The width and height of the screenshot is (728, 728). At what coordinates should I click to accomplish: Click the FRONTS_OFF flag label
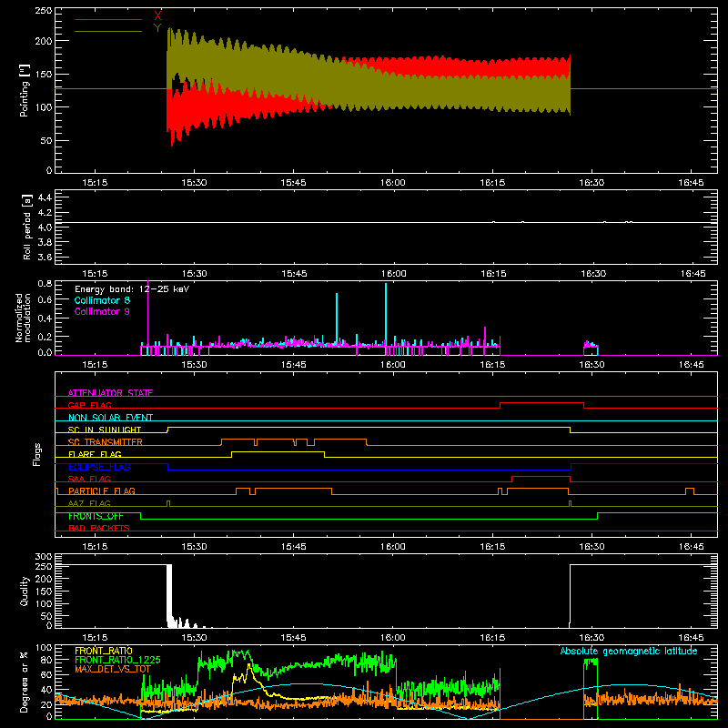click(x=96, y=516)
